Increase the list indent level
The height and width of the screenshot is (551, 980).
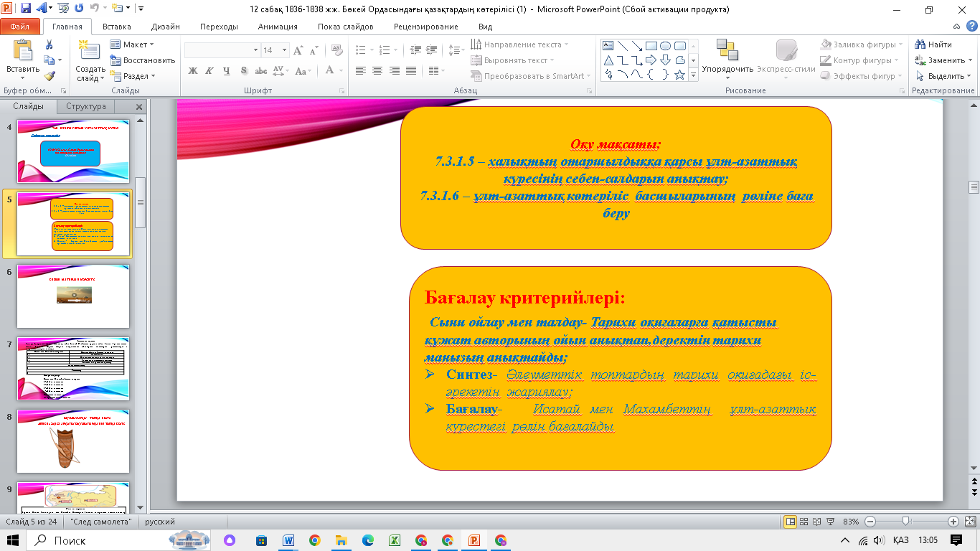point(432,50)
